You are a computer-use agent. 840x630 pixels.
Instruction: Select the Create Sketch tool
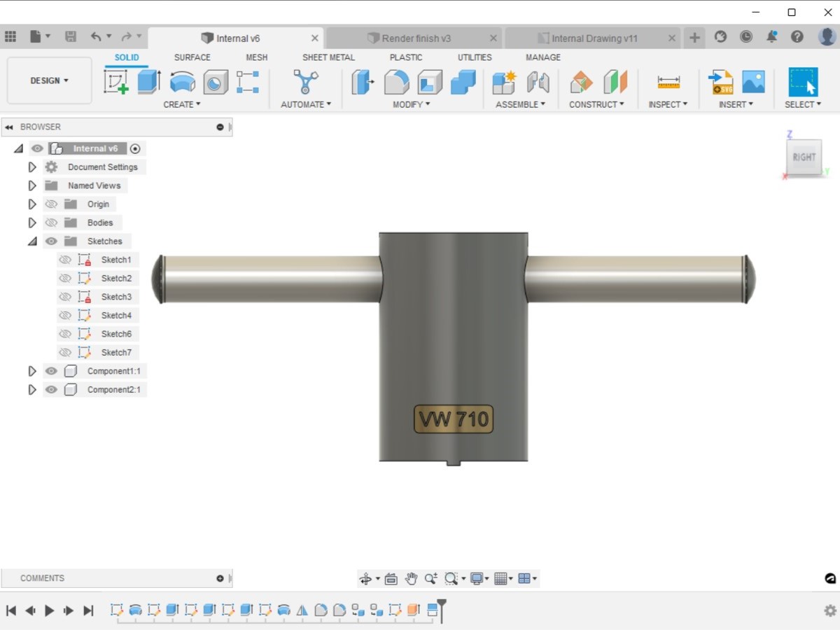point(116,81)
